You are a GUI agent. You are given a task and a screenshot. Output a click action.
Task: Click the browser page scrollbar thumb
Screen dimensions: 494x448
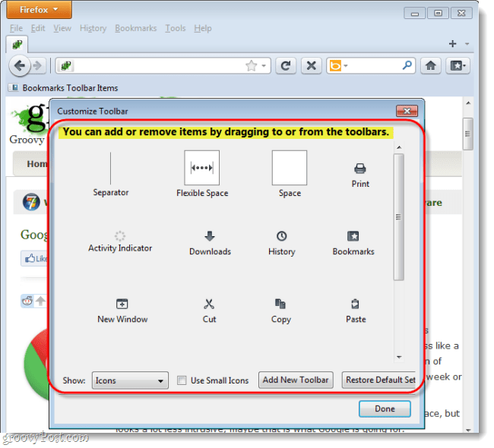click(468, 134)
